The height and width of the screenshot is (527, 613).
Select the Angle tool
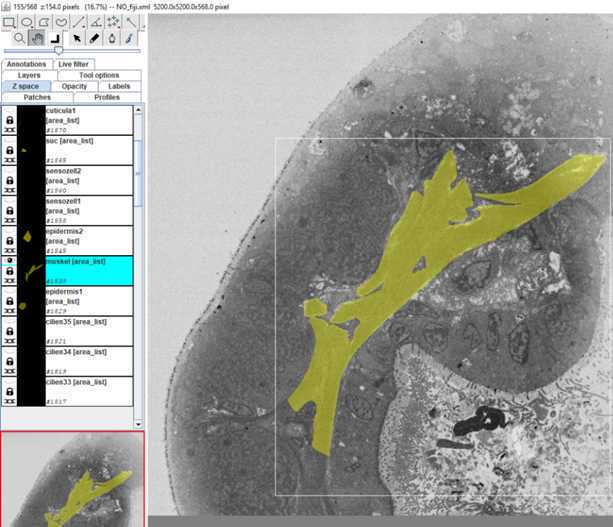96,22
